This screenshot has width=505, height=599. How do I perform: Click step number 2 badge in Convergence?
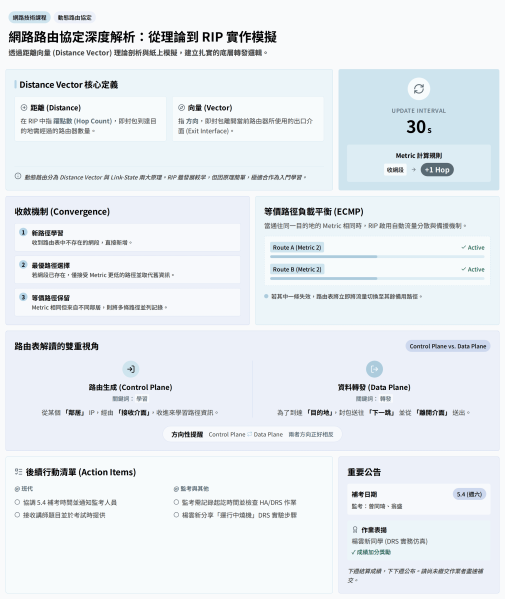(23, 265)
